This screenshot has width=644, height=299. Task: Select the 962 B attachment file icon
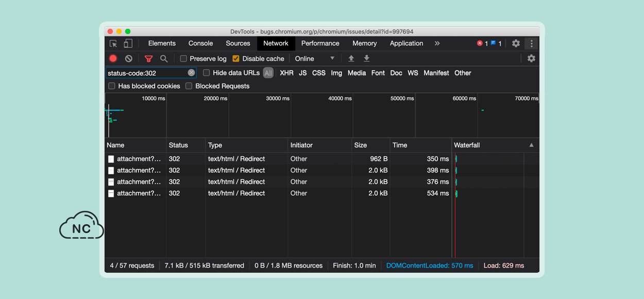(x=111, y=159)
